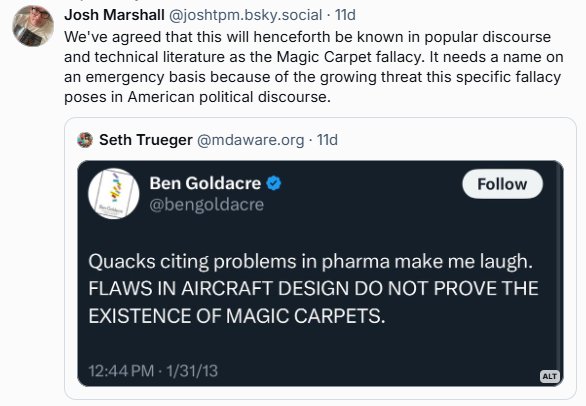Image resolution: width=586 pixels, height=406 pixels.
Task: Click the Magic Carpet fallacy post text
Action: [x=314, y=67]
